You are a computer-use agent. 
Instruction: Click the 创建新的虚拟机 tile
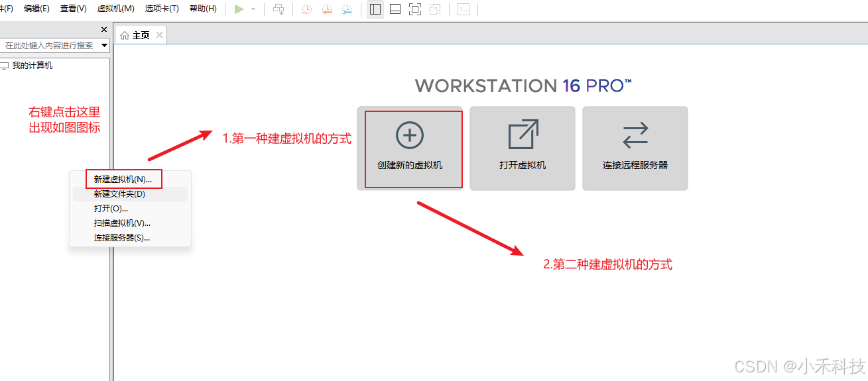click(410, 148)
